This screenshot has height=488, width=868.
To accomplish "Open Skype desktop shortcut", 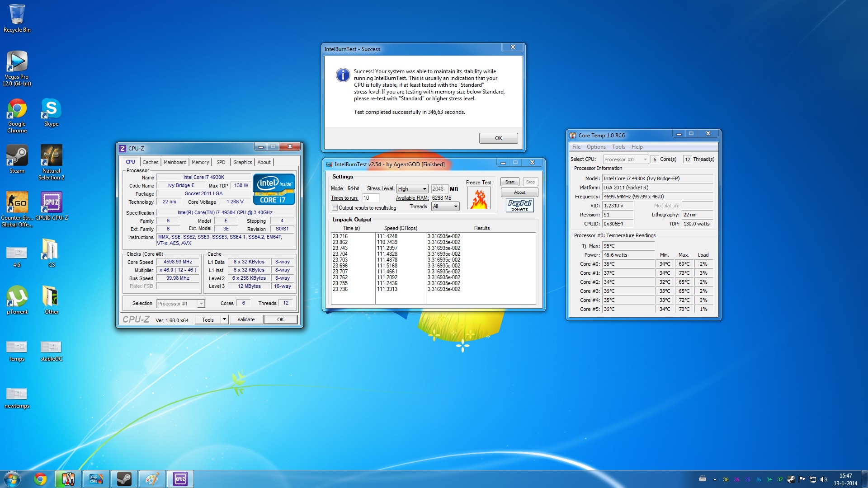I will click(x=51, y=113).
